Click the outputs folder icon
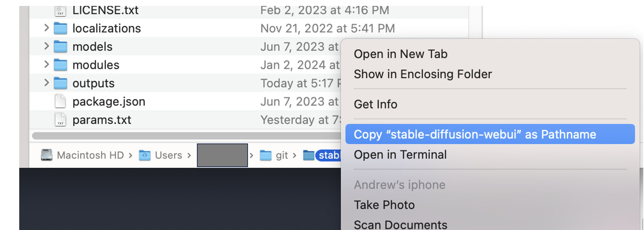 tap(60, 83)
